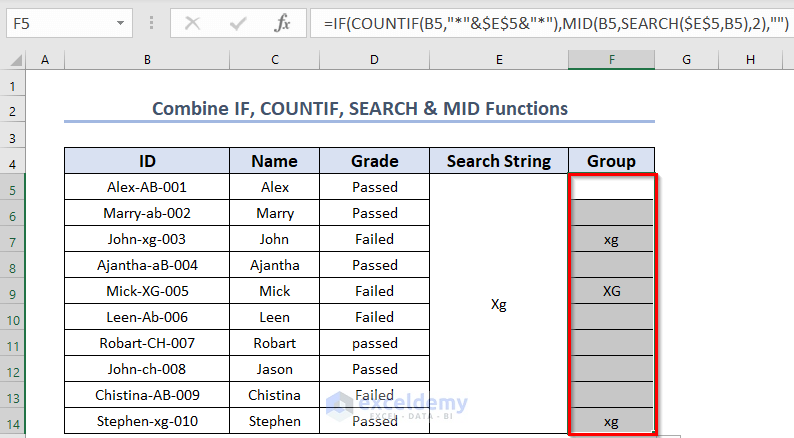Select column B header
This screenshot has width=794, height=438.
click(x=147, y=61)
